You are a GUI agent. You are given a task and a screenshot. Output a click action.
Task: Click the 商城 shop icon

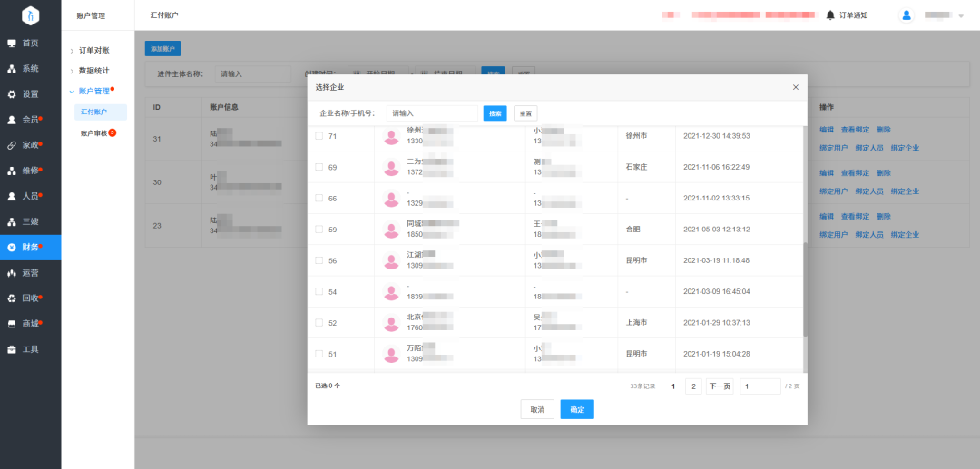tap(12, 324)
